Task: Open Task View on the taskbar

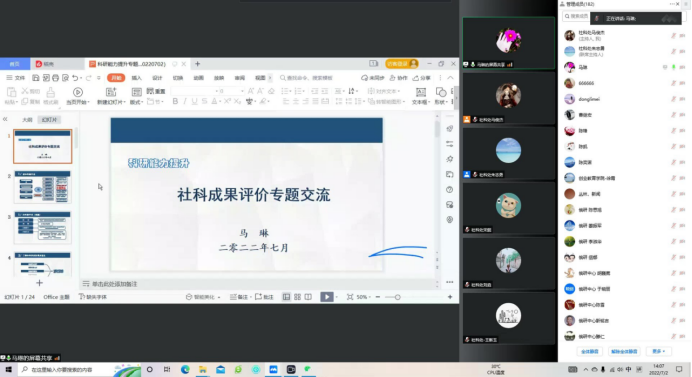Action: pos(167,369)
